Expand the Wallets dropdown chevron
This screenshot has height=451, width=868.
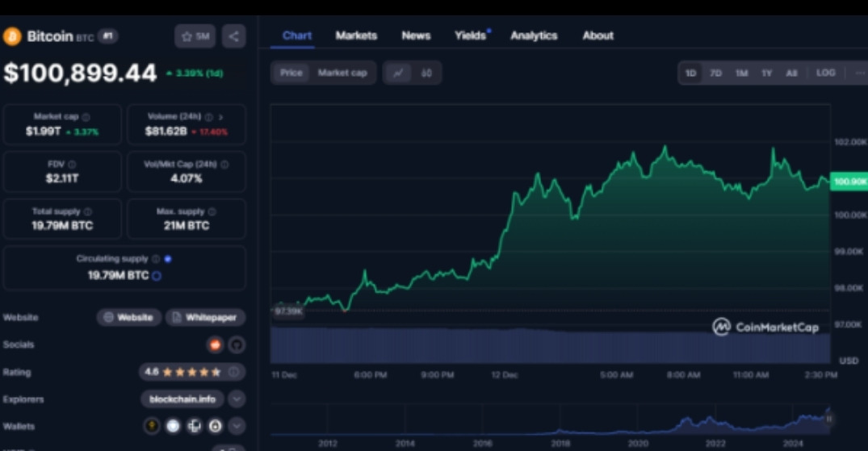point(237,425)
